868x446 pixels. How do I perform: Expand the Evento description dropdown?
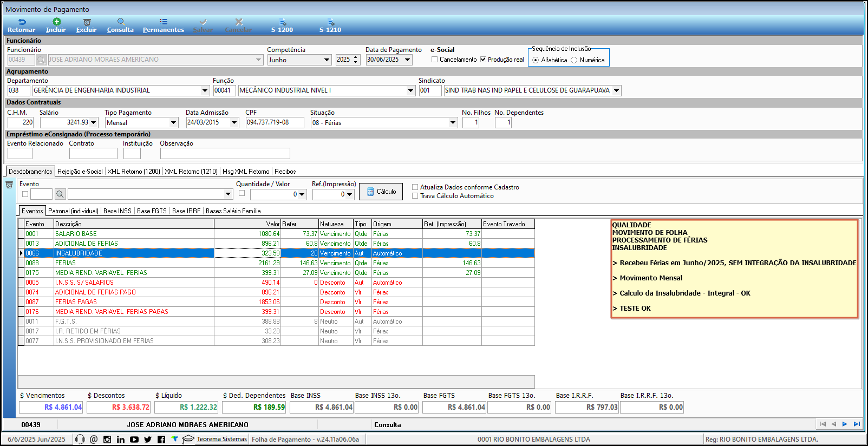[x=228, y=194]
